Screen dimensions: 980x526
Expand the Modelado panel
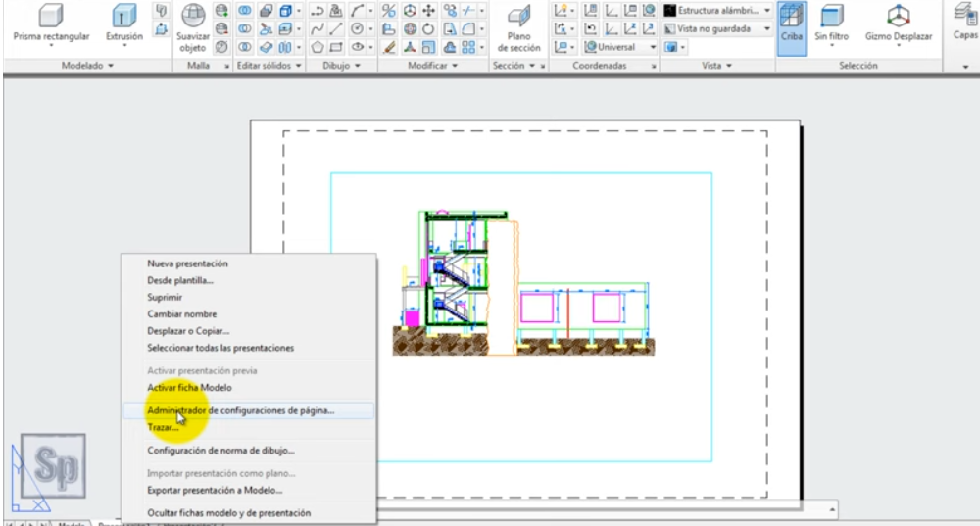pos(87,65)
